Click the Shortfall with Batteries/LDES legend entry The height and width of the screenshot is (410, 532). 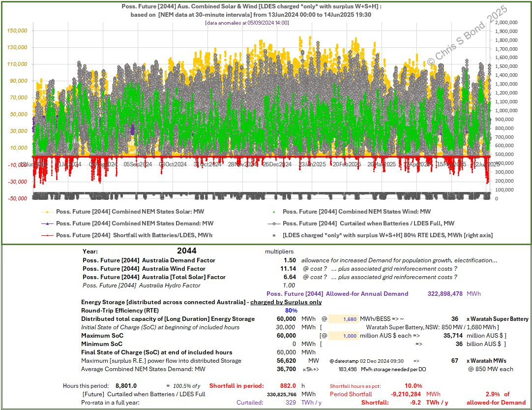coord(126,235)
